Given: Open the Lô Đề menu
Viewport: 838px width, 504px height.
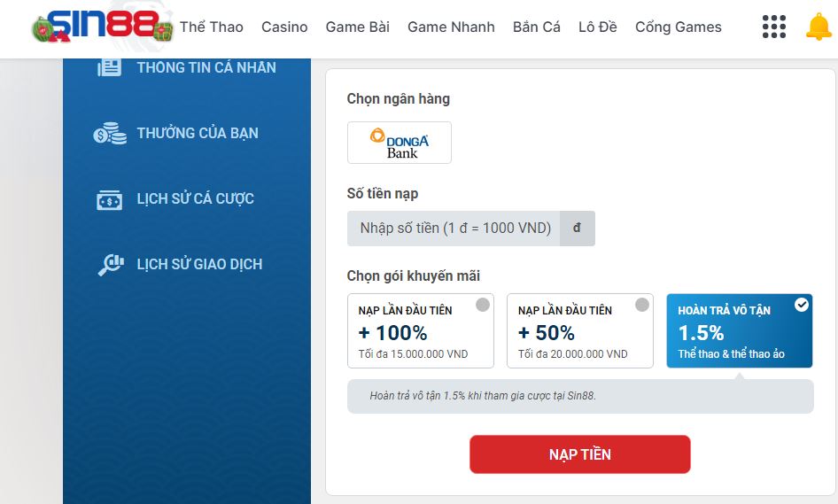Looking at the screenshot, I should pos(598,27).
